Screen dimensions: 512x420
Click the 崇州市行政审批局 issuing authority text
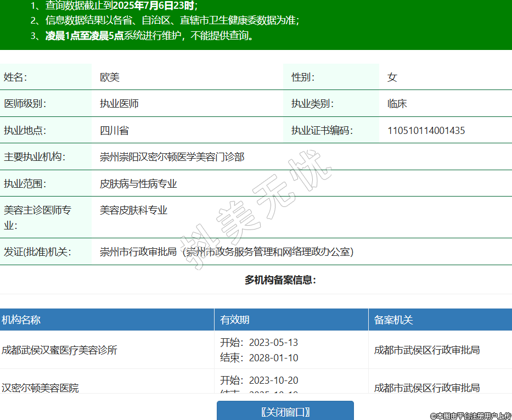tap(138, 252)
